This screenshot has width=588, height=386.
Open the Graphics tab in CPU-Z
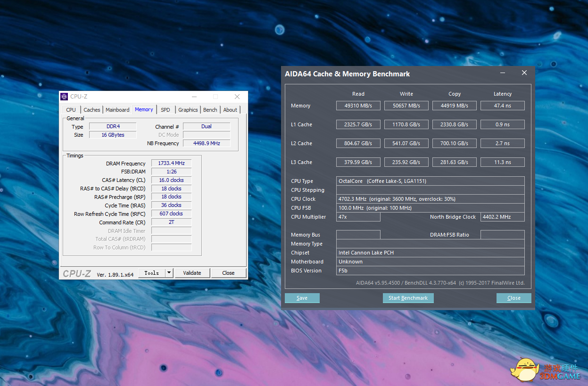coord(188,110)
